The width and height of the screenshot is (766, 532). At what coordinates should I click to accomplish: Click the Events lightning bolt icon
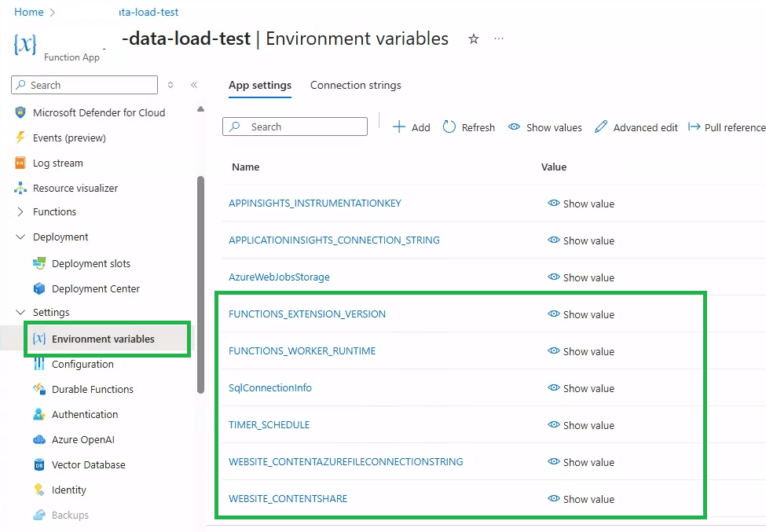(20, 138)
